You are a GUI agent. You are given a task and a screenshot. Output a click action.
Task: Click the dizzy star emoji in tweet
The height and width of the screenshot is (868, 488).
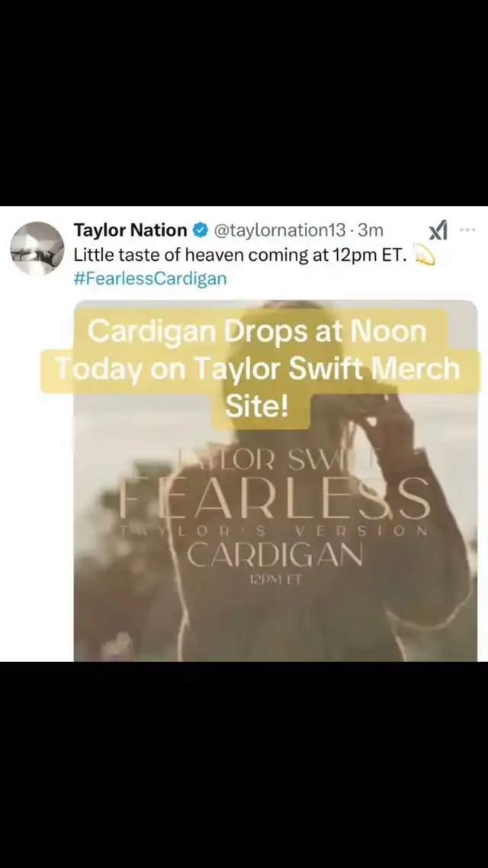pos(425,256)
